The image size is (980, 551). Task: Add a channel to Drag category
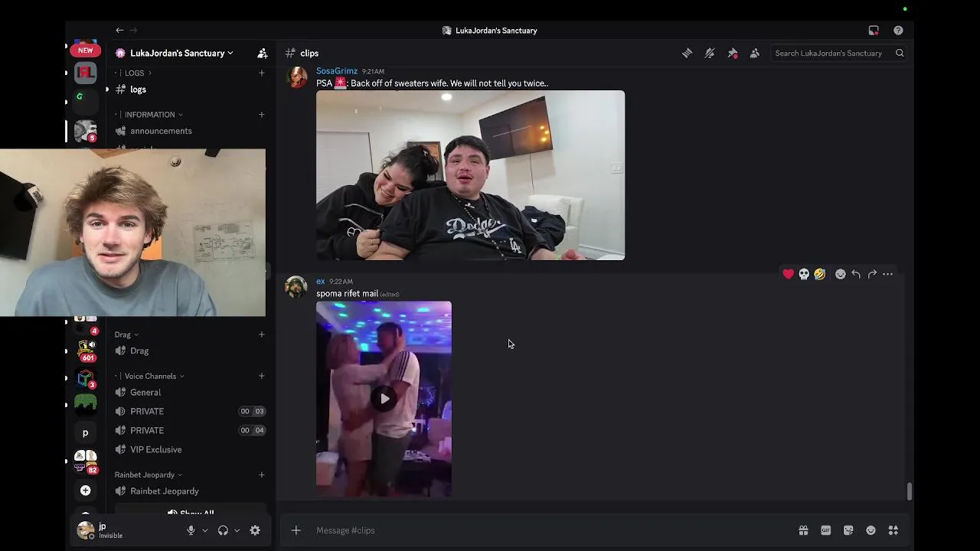click(x=262, y=334)
